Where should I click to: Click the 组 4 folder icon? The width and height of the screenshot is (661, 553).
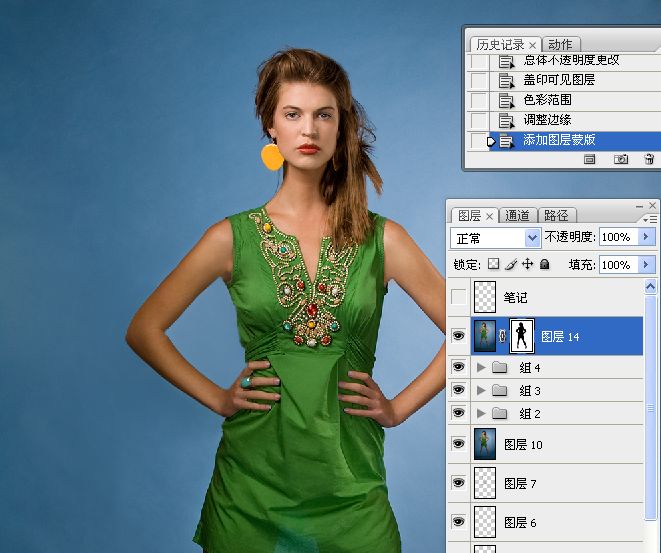[500, 367]
